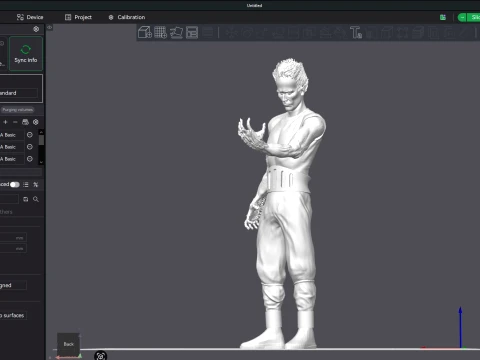
Task: Open printer settings gear at panel top
Action: [x=36, y=29]
